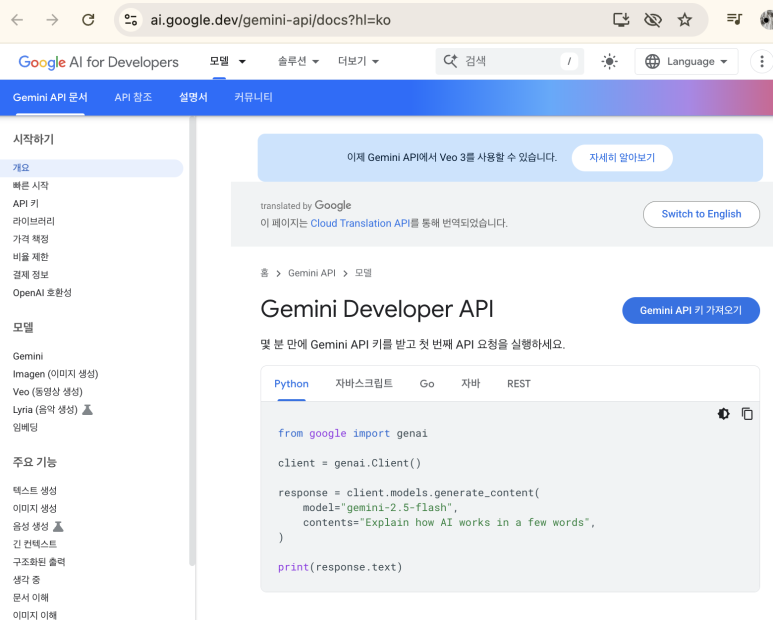The image size is (773, 620).
Task: Select the Go code tab
Action: (x=427, y=383)
